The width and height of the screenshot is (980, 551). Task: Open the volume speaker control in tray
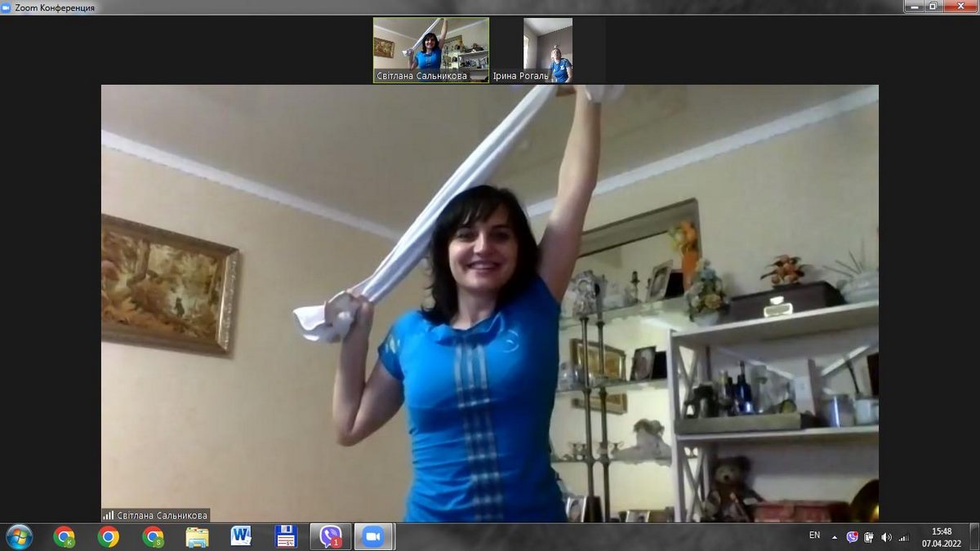pos(886,536)
